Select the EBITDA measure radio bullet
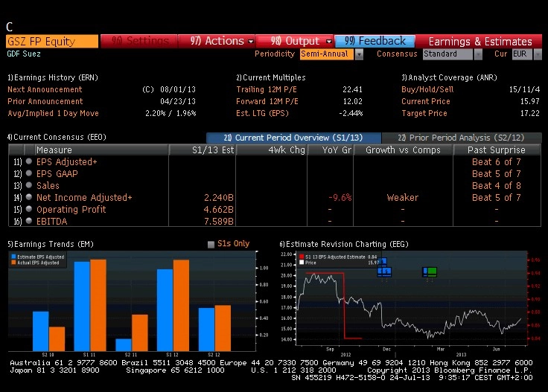 [x=29, y=221]
